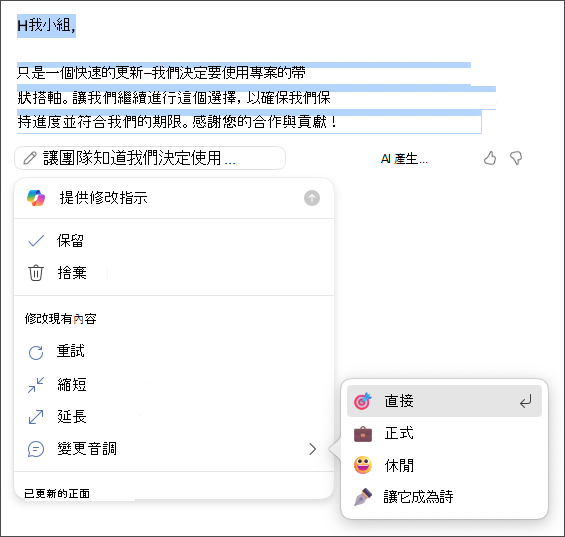
Task: Click the thumbs up feedback icon
Action: (490, 158)
